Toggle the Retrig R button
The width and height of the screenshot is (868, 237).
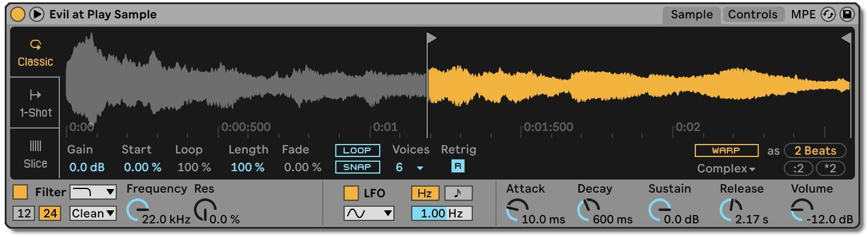click(457, 166)
